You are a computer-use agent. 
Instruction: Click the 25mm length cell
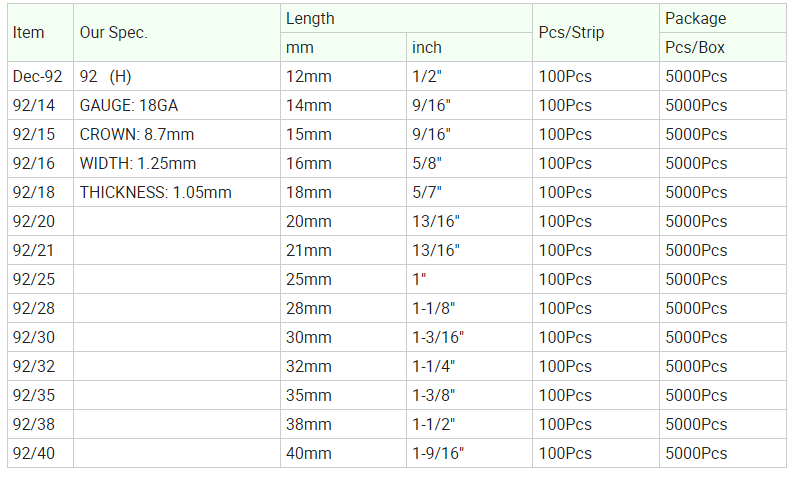pos(343,279)
